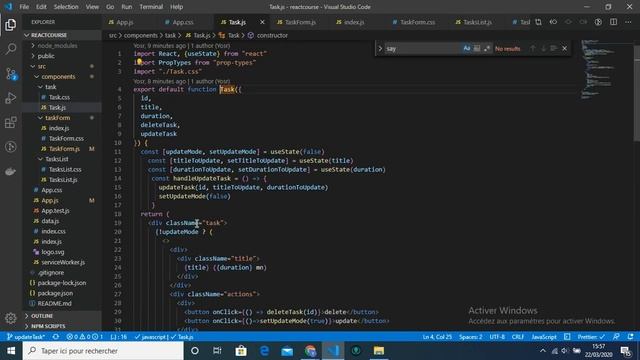Click the lightbulb quick-fix icon on line 2

(x=139, y=62)
